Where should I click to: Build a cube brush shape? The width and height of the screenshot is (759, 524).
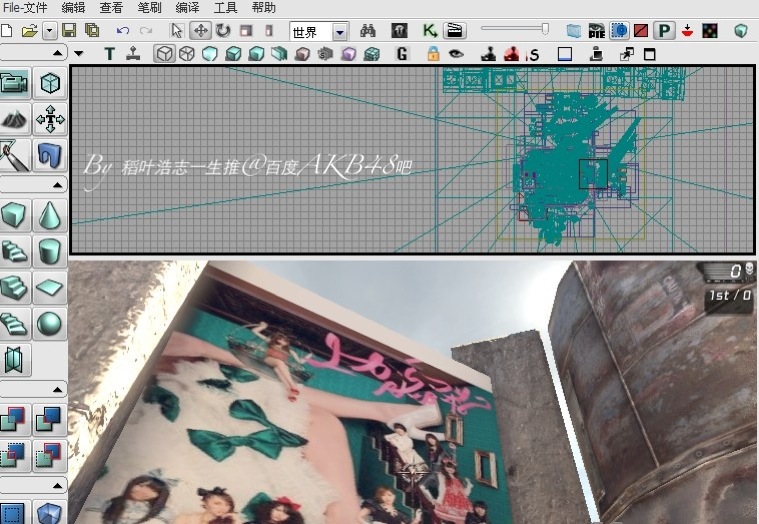coord(14,215)
